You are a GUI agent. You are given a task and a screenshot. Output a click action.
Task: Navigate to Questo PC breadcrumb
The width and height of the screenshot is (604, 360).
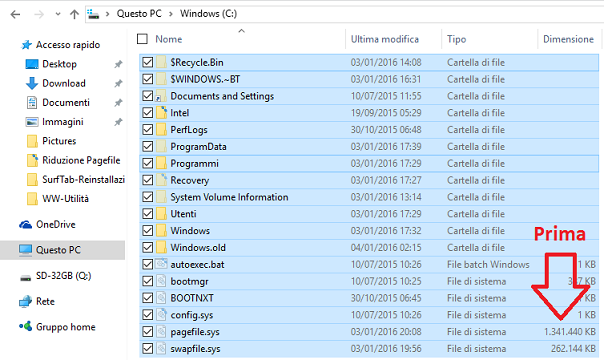[139, 14]
